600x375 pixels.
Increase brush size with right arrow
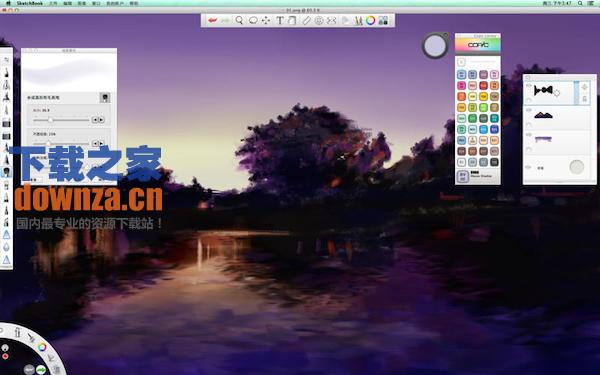coord(101,120)
